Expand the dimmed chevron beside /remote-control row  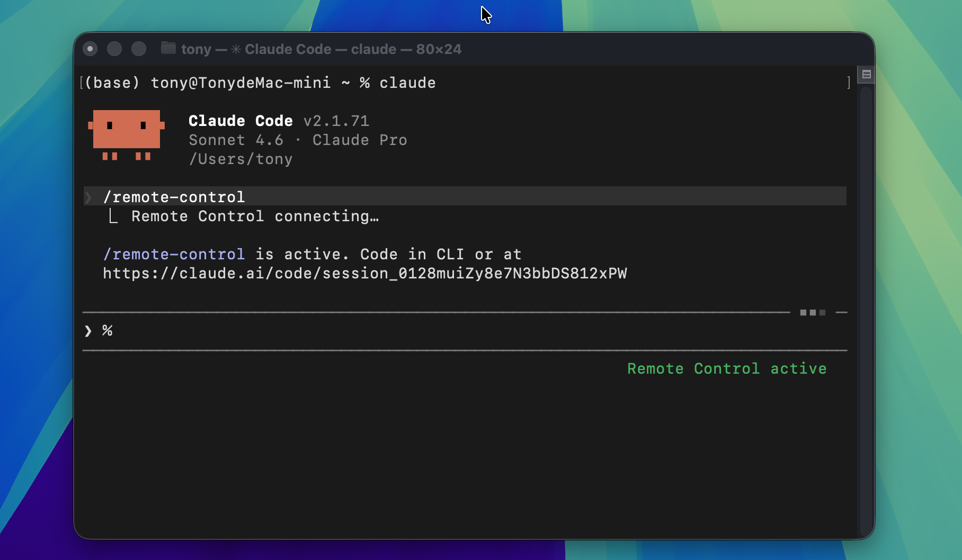(88, 197)
